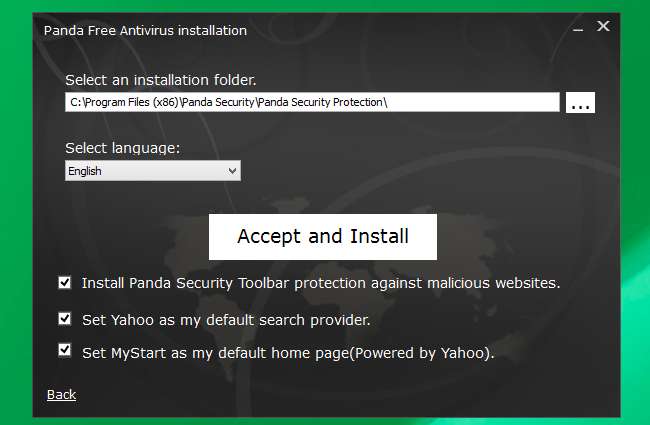Go Back using the bottom link
This screenshot has width=650, height=425.
[x=61, y=395]
